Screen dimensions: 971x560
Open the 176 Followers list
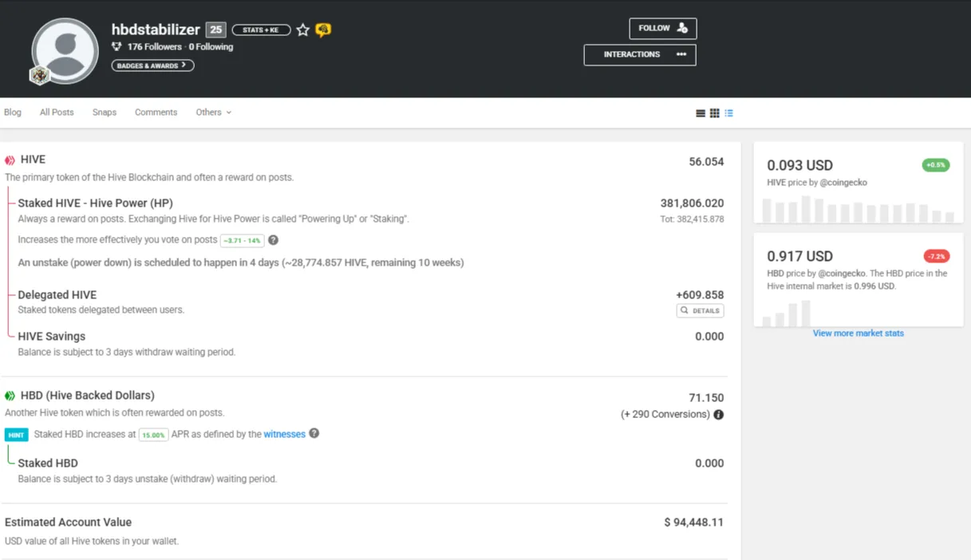click(155, 47)
